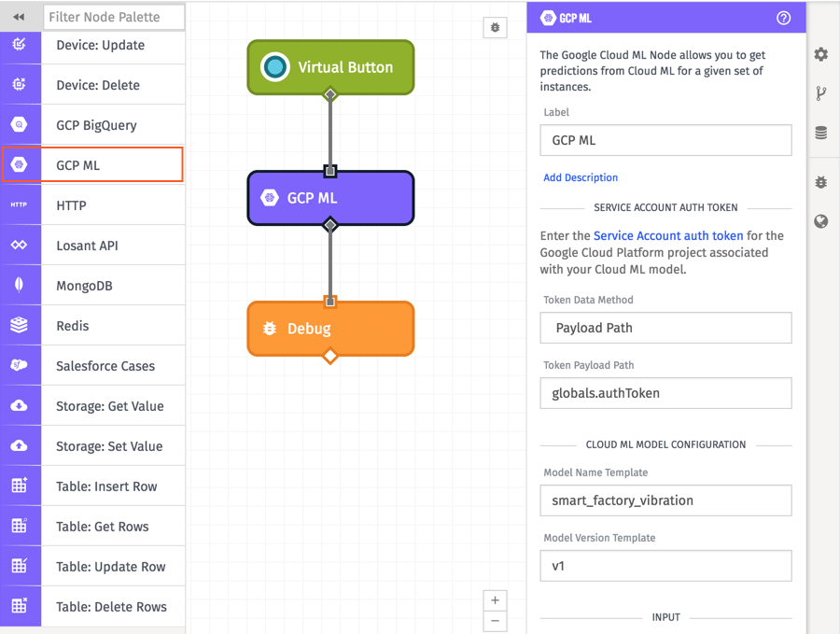Click the Salesforce Cases cloud icon
The image size is (840, 634).
[20, 365]
